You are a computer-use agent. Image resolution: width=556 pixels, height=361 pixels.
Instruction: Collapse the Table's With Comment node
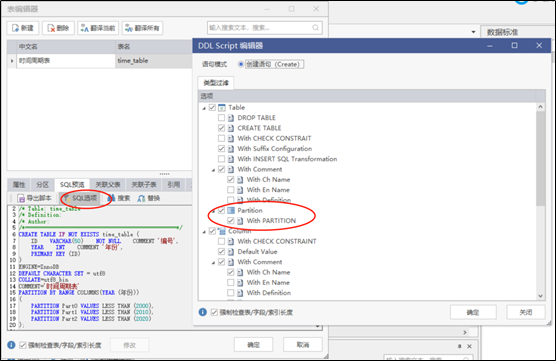(213, 170)
